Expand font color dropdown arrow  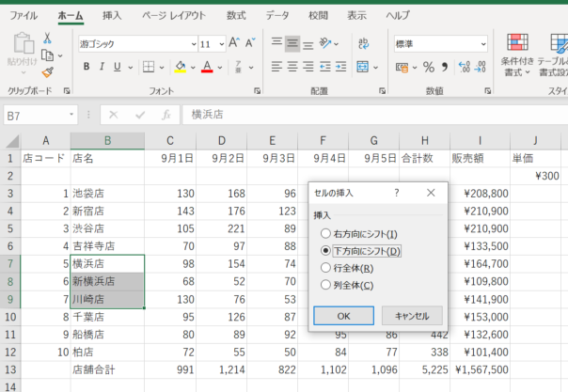(220, 68)
